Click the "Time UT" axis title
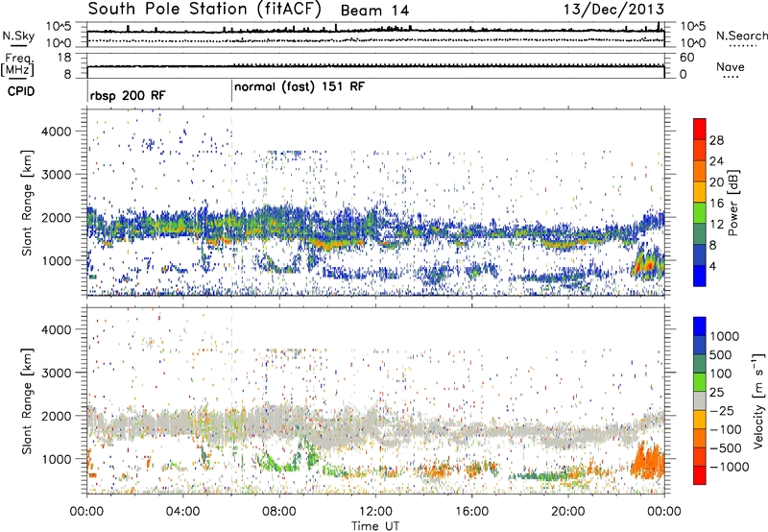 click(x=375, y=526)
